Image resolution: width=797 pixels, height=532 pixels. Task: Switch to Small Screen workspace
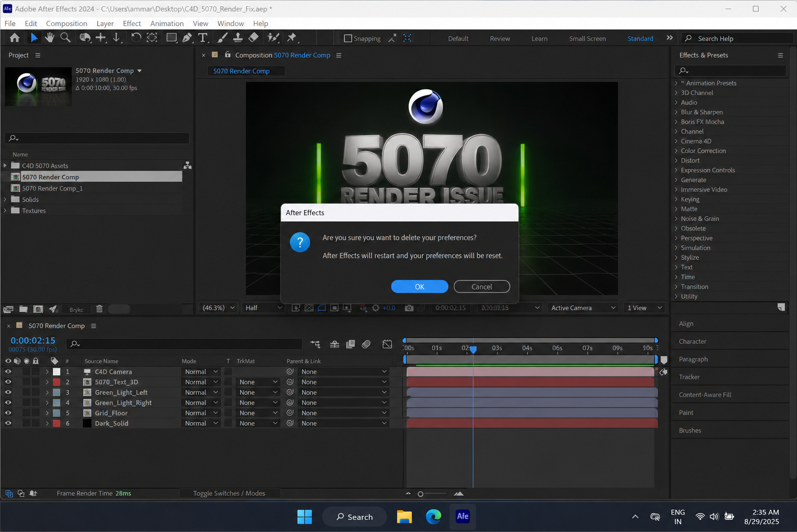(x=587, y=38)
